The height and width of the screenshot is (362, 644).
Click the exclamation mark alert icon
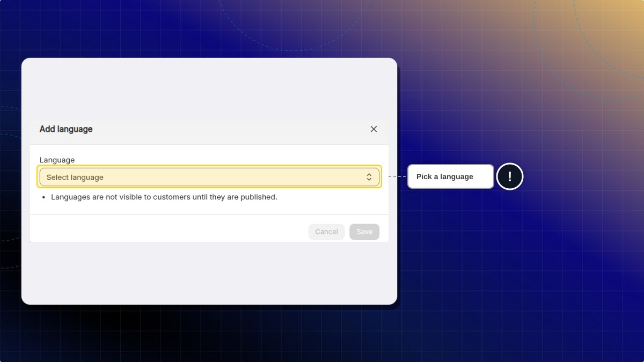[510, 176]
